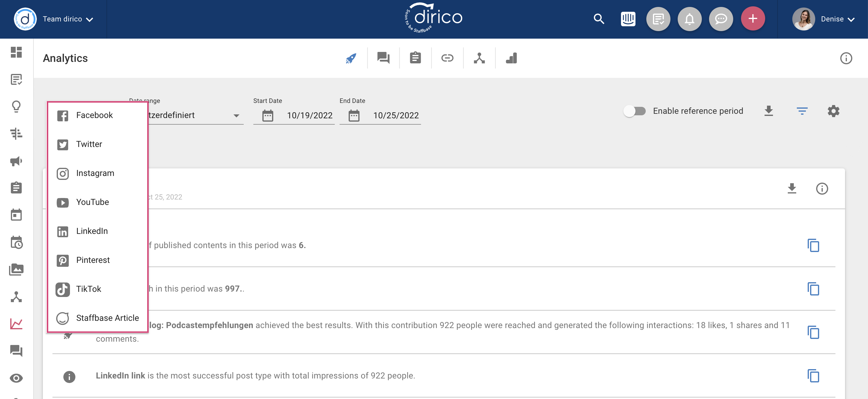Open the filter icon in analytics toolbar
868x399 pixels.
pyautogui.click(x=802, y=111)
